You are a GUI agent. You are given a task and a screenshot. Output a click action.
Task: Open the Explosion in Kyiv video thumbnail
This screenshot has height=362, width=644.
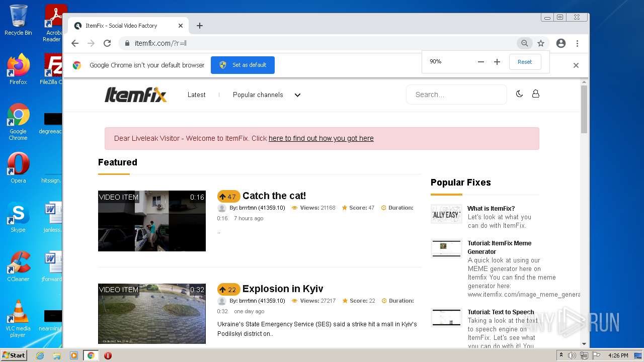pos(152,314)
